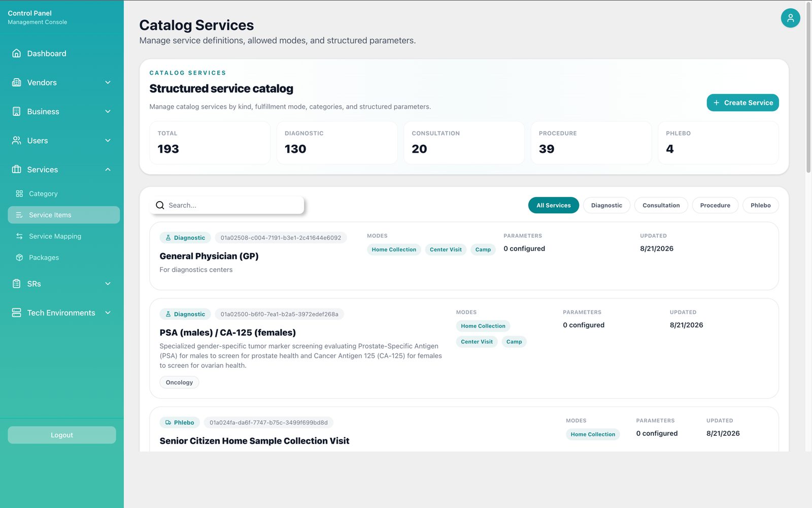This screenshot has width=812, height=508.
Task: Expand the Users menu chevron
Action: coord(108,140)
